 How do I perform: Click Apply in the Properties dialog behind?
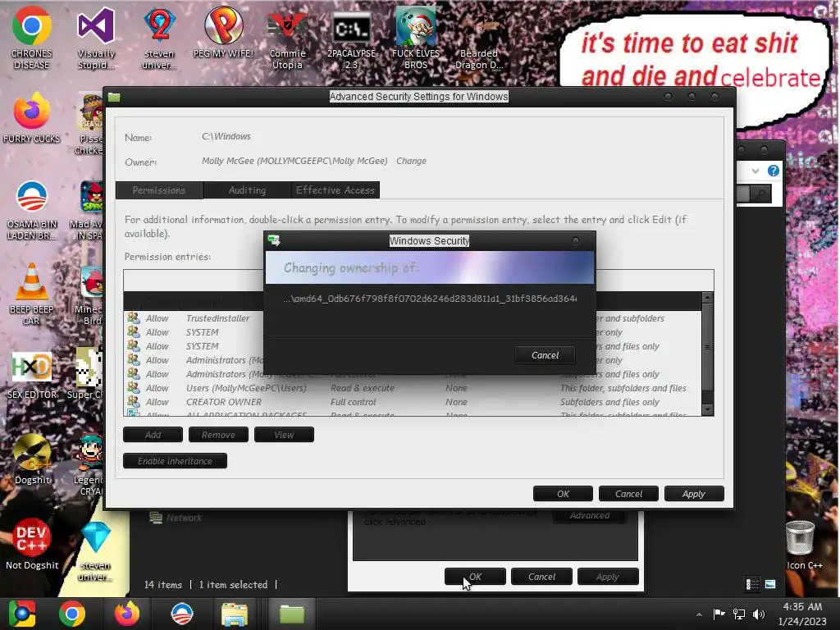point(608,577)
